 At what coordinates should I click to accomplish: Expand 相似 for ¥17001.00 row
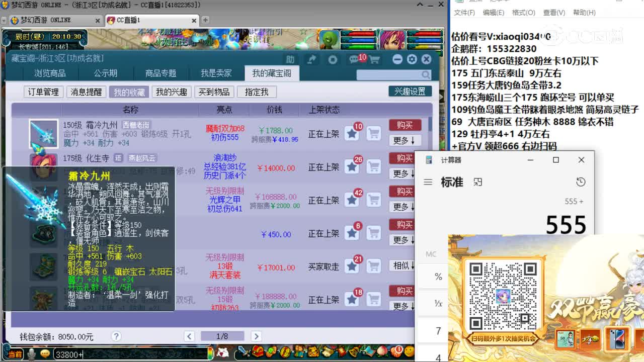point(403,265)
